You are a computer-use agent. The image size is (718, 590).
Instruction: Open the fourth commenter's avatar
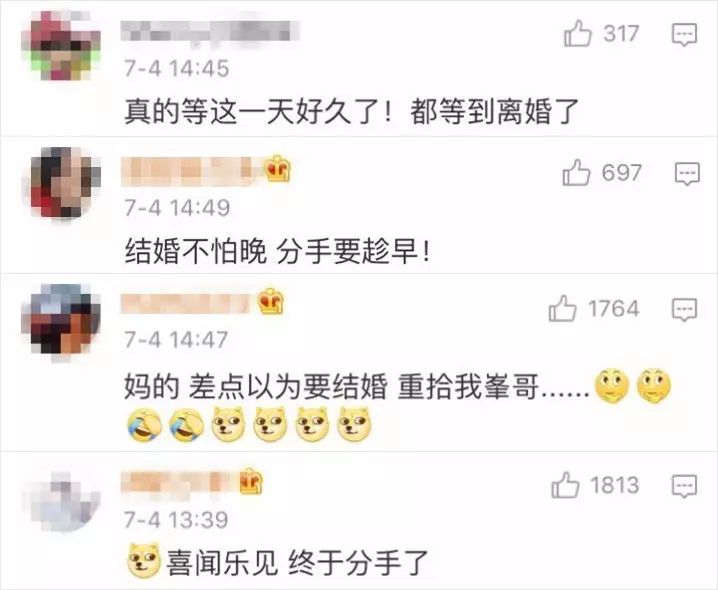pos(61,502)
